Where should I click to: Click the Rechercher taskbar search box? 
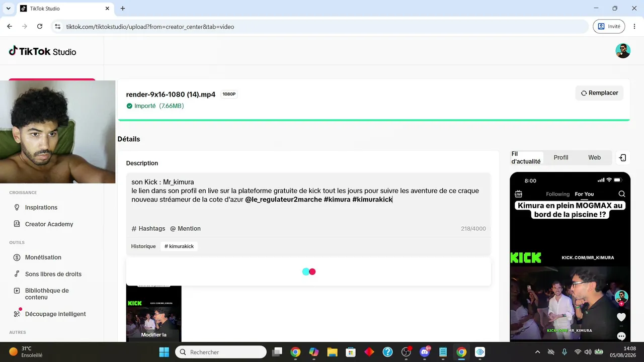(221, 352)
